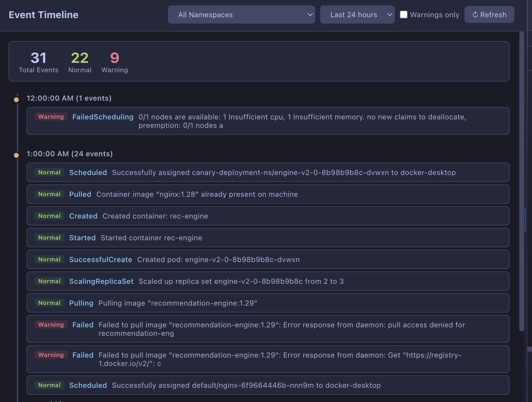Screen dimensions: 532x402
Task: Click the timeline dot next to 12:00:00 AM
Action: [16, 99]
